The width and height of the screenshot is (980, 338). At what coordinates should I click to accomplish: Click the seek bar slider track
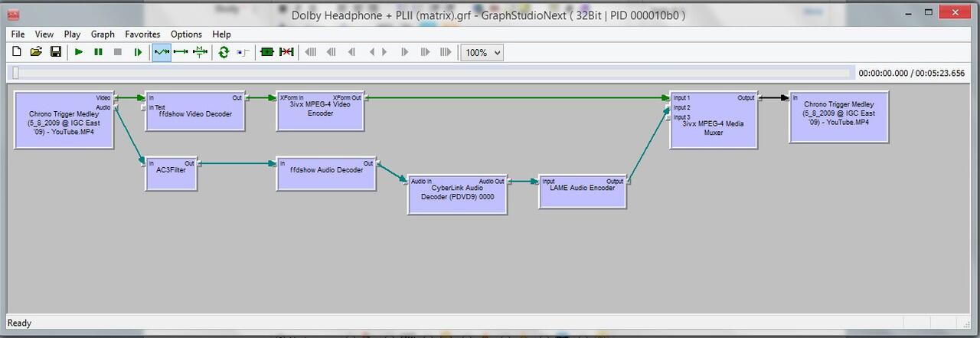coord(430,73)
